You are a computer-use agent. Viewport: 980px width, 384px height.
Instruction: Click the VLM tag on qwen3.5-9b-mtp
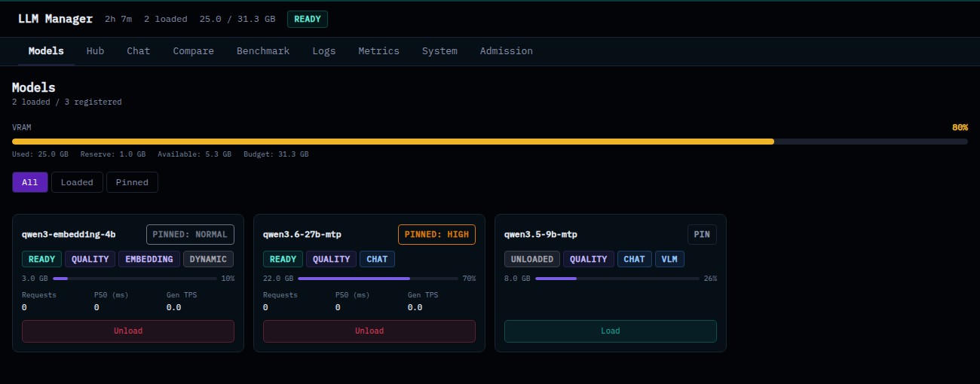[669, 259]
